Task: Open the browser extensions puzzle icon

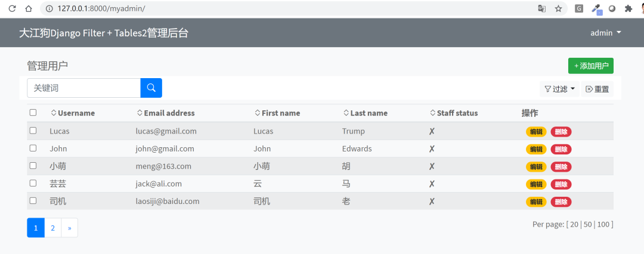Action: point(628,8)
